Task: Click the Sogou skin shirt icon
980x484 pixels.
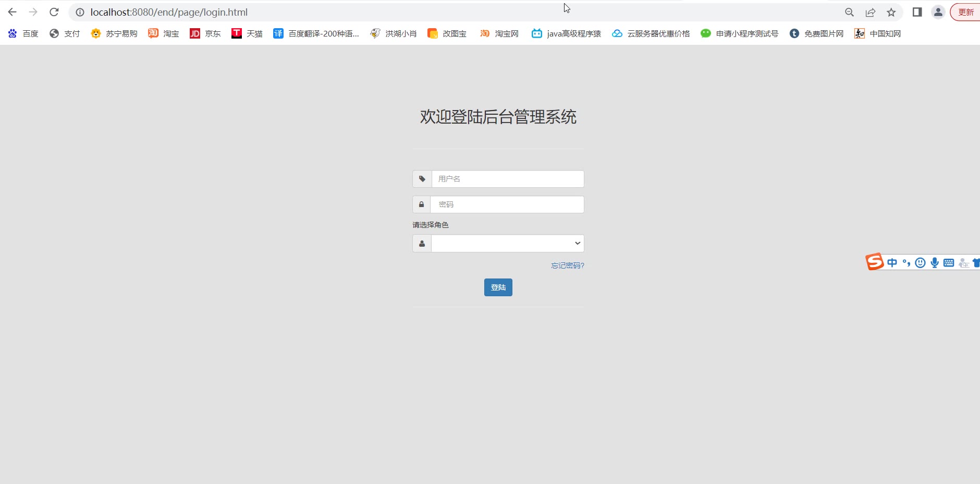Action: point(976,263)
